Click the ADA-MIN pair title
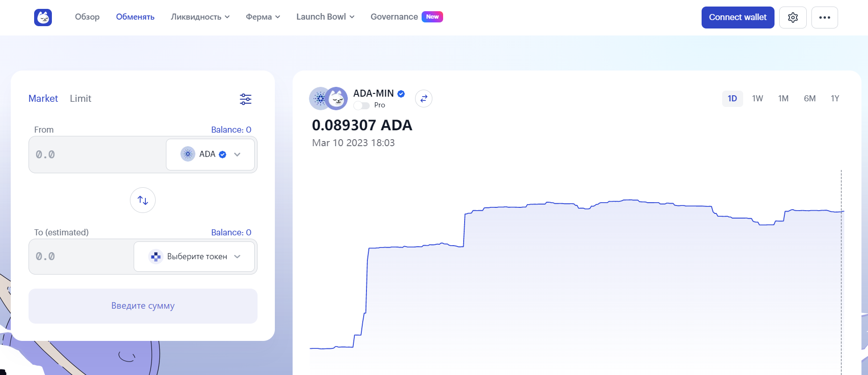The image size is (868, 375). click(x=373, y=93)
